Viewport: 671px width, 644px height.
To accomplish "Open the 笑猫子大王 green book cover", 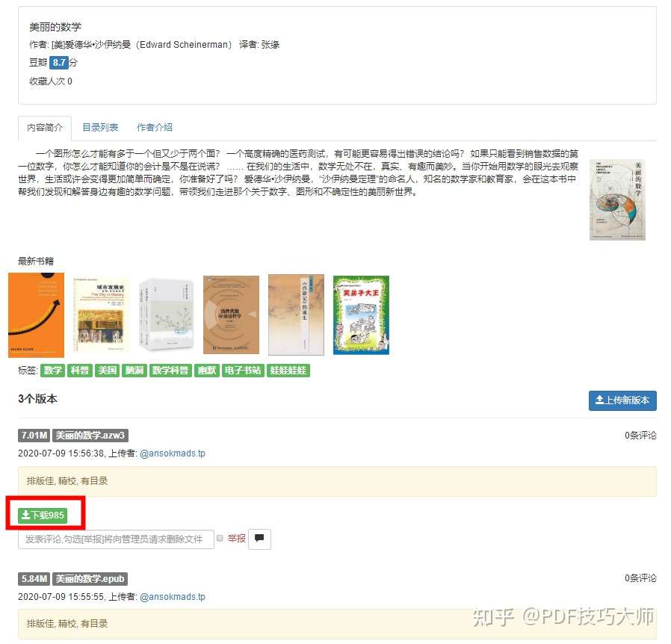I will click(x=361, y=315).
